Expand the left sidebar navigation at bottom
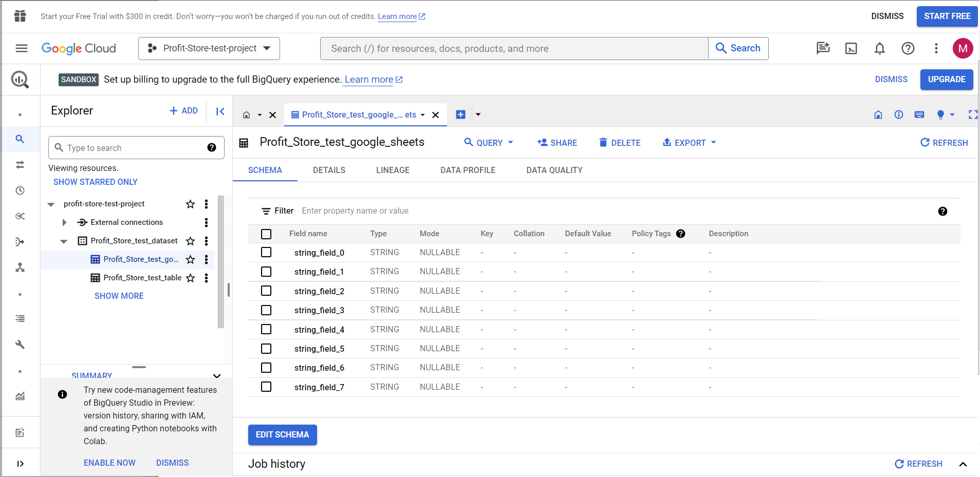 [x=20, y=464]
